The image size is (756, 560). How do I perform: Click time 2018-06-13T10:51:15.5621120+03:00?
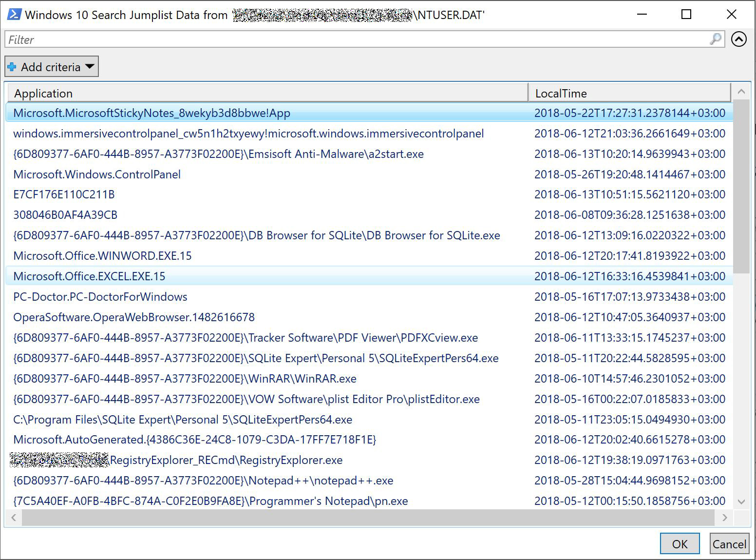pos(630,194)
